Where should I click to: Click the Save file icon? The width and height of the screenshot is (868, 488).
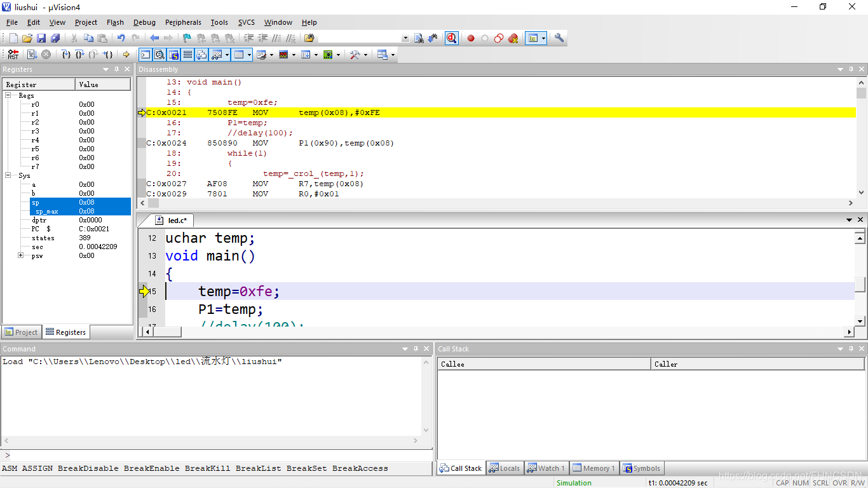41,38
